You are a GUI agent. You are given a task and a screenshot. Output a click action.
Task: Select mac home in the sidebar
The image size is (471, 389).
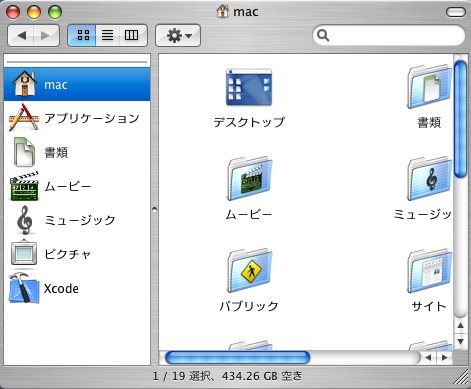77,84
